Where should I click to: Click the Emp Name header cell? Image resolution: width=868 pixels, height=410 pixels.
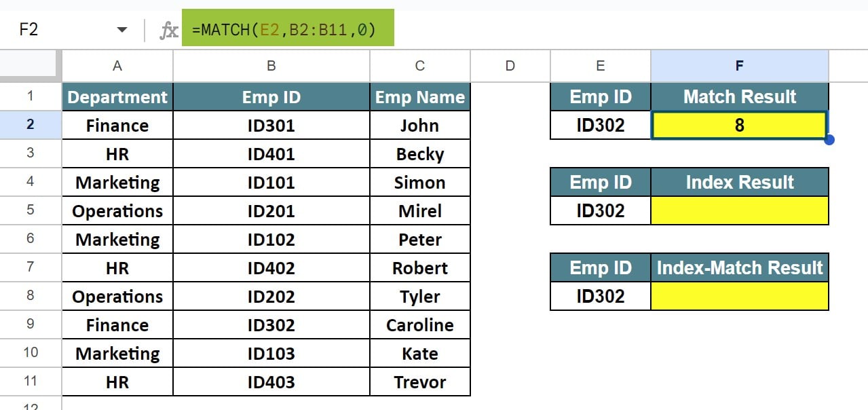click(x=419, y=96)
